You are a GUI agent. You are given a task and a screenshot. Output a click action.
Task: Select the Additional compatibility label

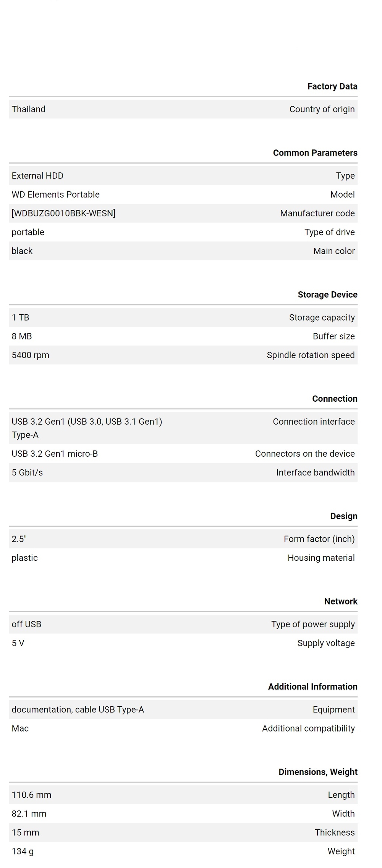click(309, 728)
